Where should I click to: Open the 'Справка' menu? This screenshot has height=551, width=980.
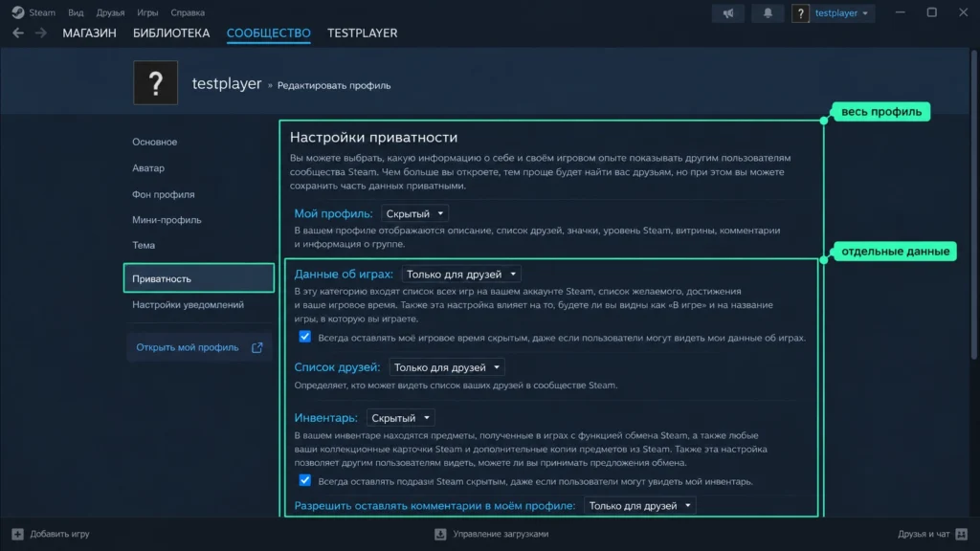(188, 12)
